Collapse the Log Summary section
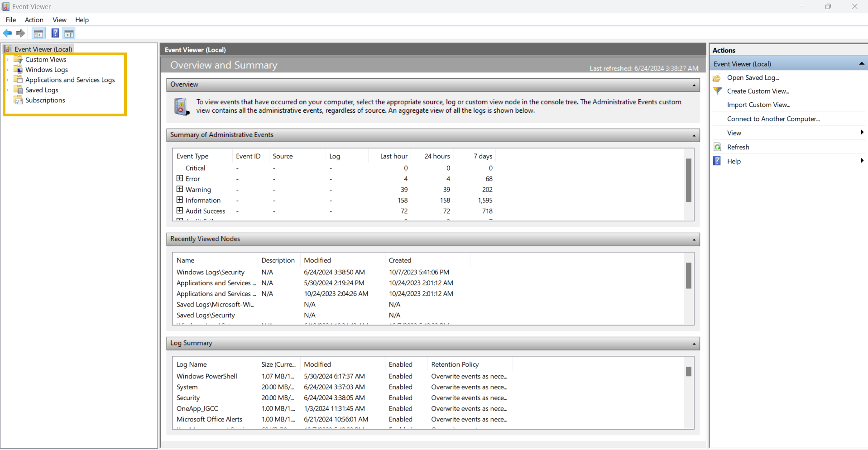The height and width of the screenshot is (450, 868). click(694, 344)
